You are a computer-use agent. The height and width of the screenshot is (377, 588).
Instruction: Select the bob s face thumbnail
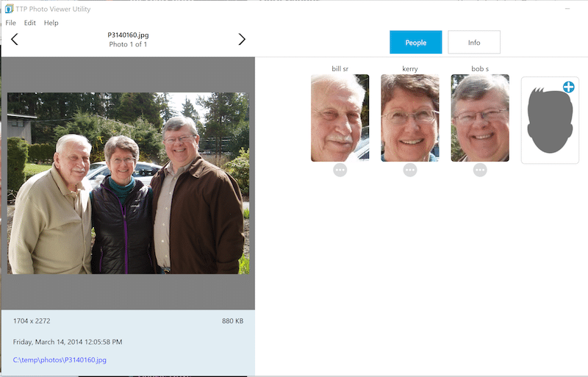(480, 118)
